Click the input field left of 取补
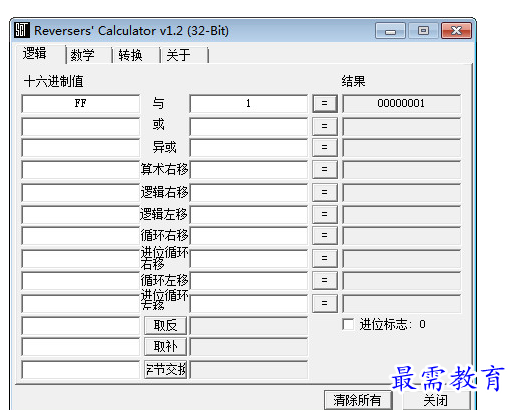The width and height of the screenshot is (513, 410). click(81, 347)
